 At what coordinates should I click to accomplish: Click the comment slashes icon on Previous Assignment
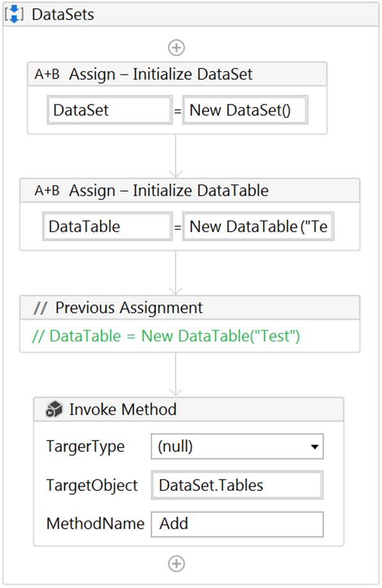point(40,308)
